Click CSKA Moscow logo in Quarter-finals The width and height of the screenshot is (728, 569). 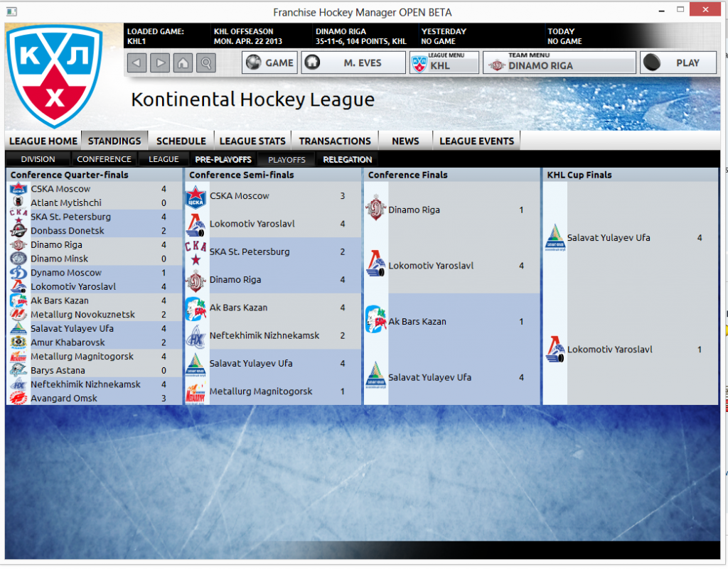18,189
